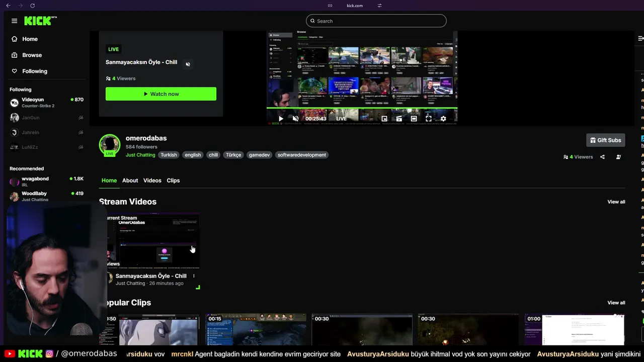This screenshot has height=362, width=644.
Task: Select the Turkish tag
Action: click(x=169, y=155)
